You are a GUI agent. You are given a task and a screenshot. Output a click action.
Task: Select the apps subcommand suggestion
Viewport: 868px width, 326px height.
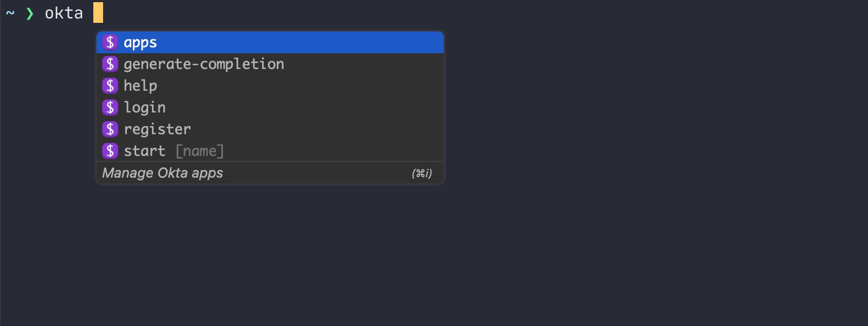click(140, 42)
